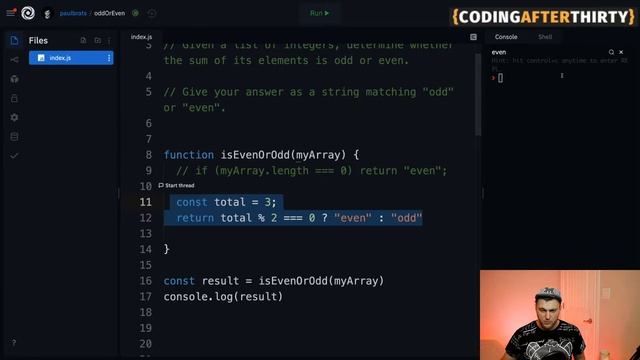Clear the console with the X icon

tap(621, 52)
